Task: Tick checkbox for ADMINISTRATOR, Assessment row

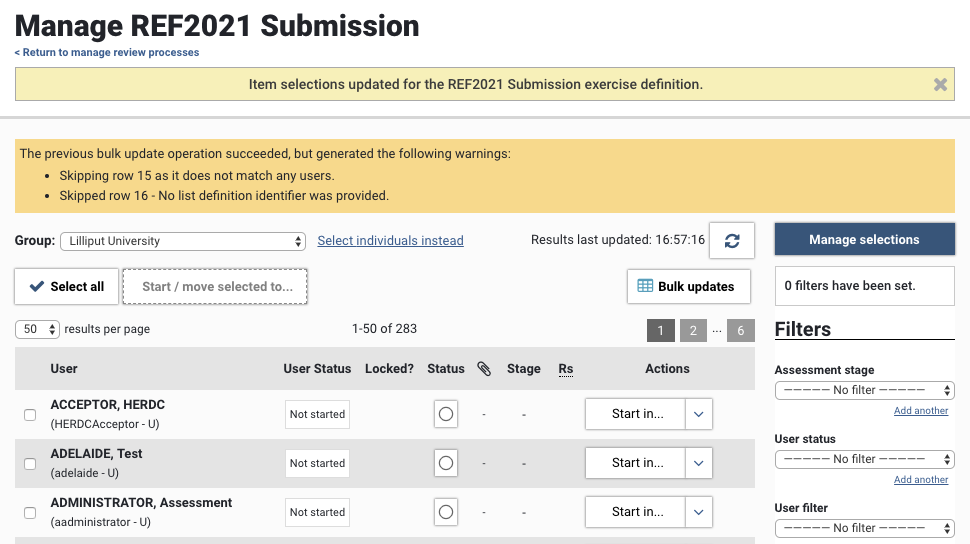Action: [30, 512]
